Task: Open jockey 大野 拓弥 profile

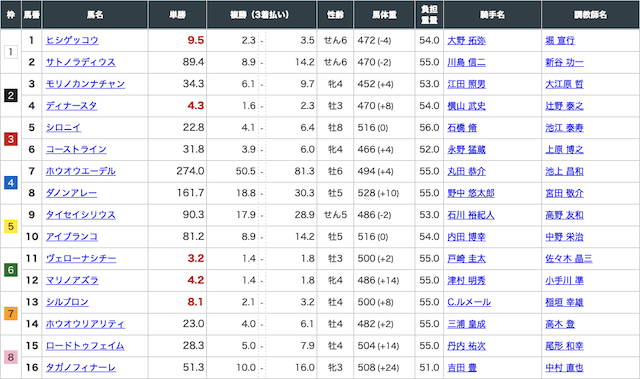Action: 467,40
